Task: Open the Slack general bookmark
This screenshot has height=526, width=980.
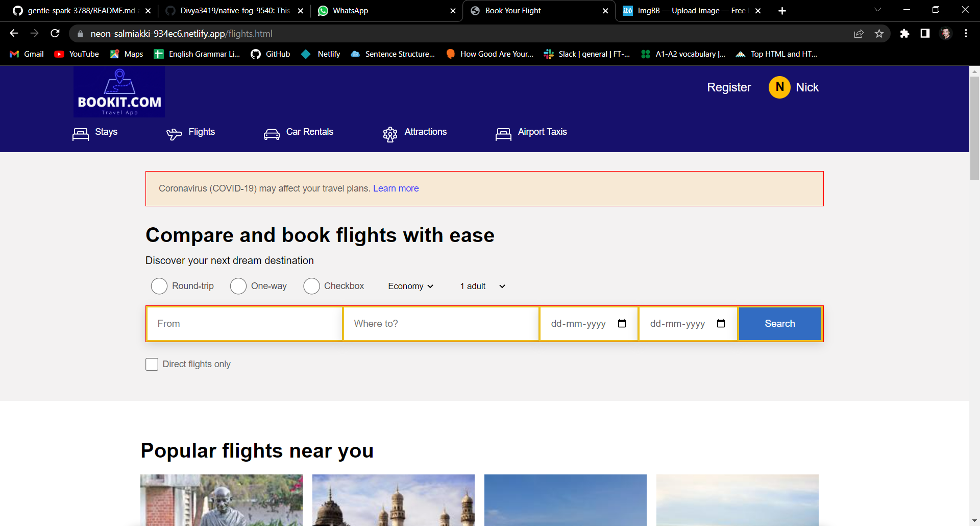Action: point(587,54)
